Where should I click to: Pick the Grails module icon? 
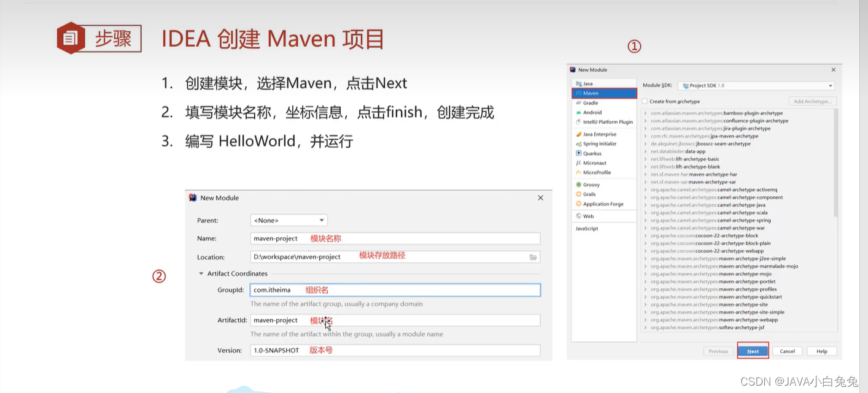point(579,194)
